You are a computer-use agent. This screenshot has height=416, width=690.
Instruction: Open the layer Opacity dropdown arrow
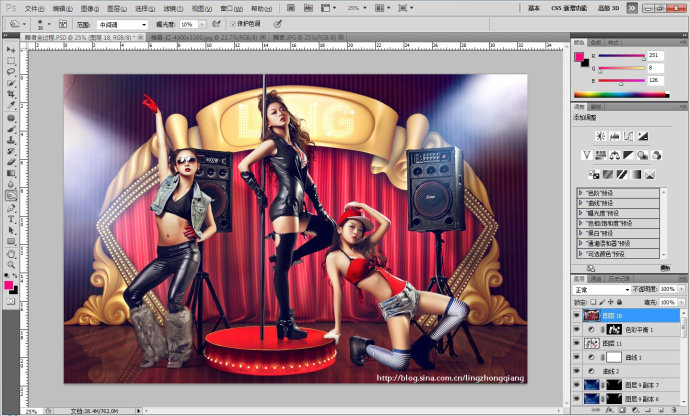point(682,289)
